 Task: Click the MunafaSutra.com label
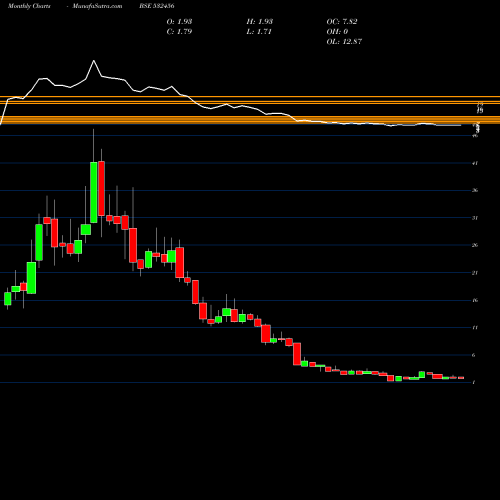pos(97,6)
